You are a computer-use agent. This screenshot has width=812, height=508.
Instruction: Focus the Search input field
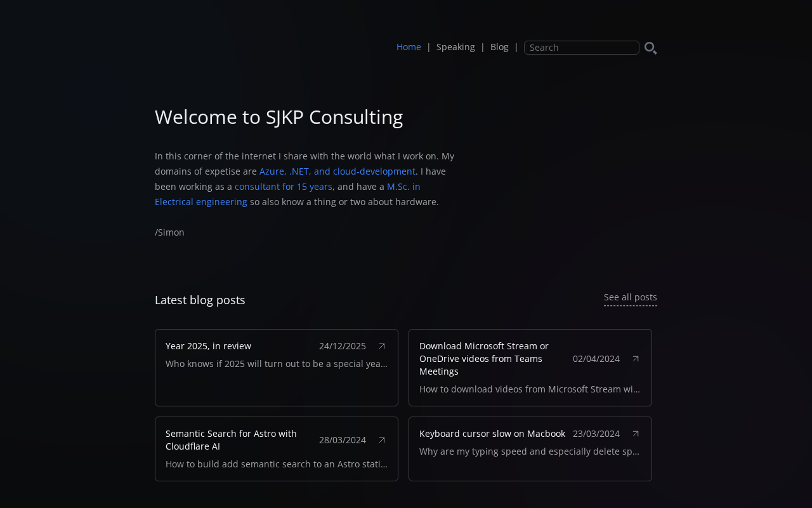pos(581,48)
